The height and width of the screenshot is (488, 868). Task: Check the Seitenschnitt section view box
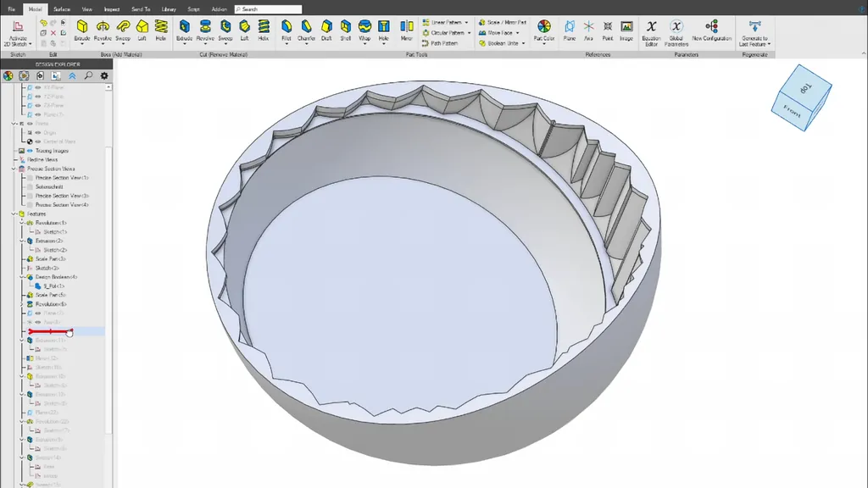point(30,187)
